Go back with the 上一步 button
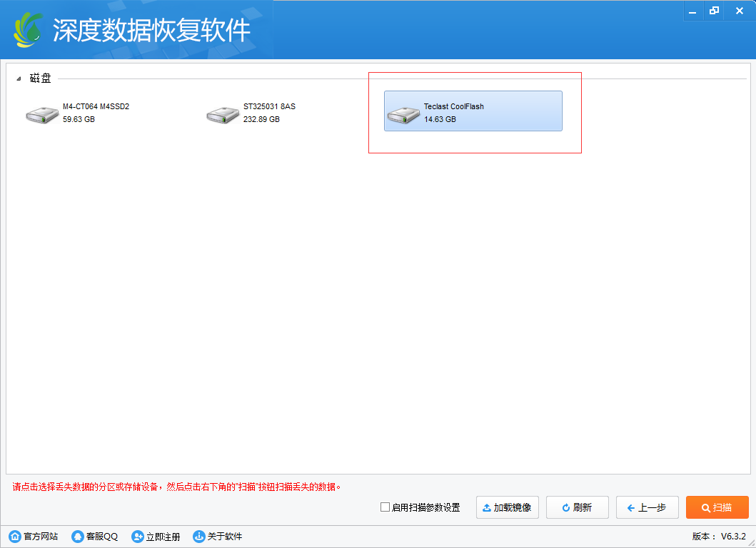The image size is (756, 548). [647, 507]
